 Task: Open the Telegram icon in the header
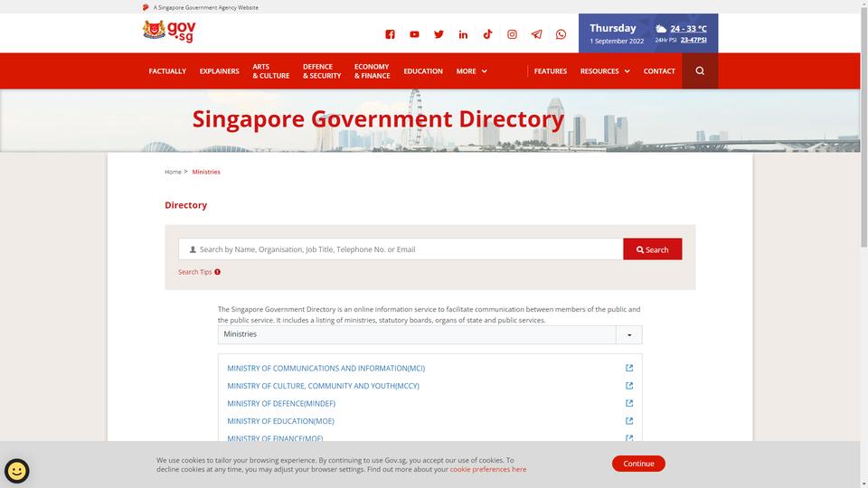pyautogui.click(x=536, y=34)
